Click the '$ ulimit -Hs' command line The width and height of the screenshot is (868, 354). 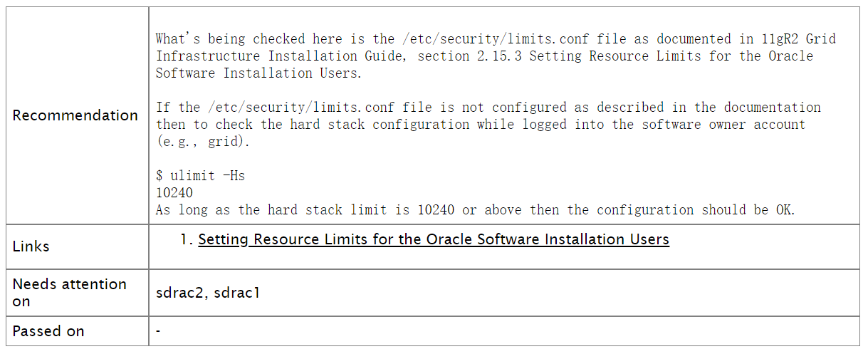tap(200, 175)
